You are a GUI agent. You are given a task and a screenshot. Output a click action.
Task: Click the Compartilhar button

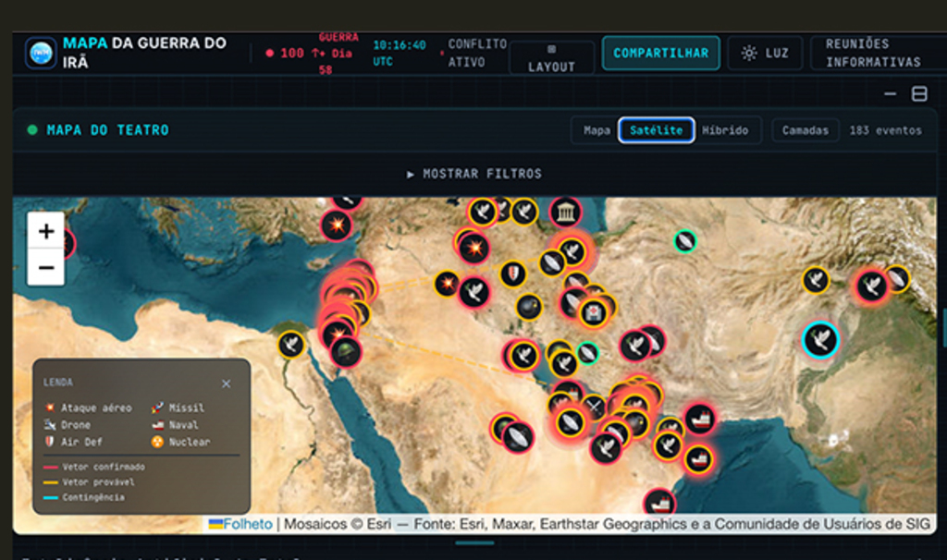point(660,53)
